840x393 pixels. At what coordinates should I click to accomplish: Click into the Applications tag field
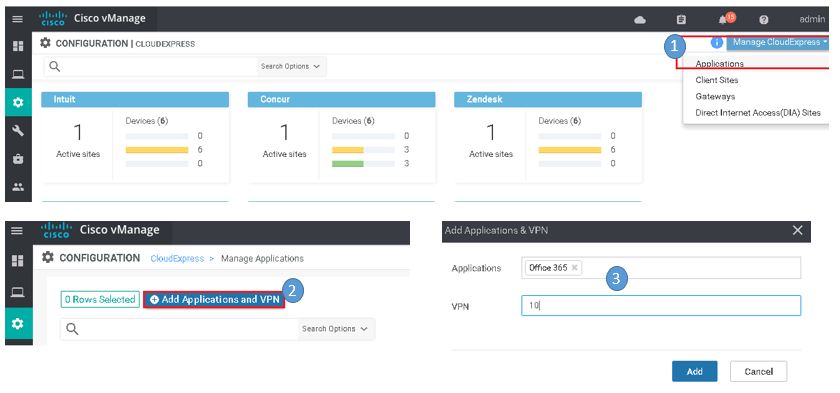pyautogui.click(x=661, y=268)
